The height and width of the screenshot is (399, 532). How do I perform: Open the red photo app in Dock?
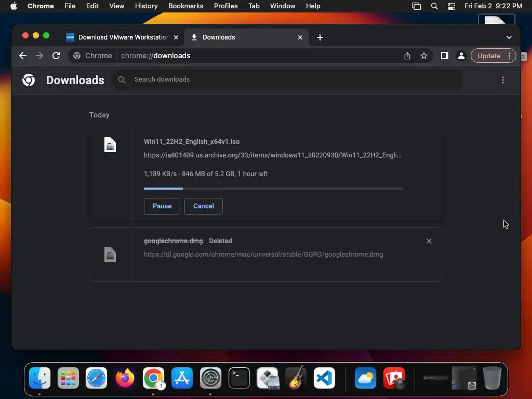click(x=394, y=378)
